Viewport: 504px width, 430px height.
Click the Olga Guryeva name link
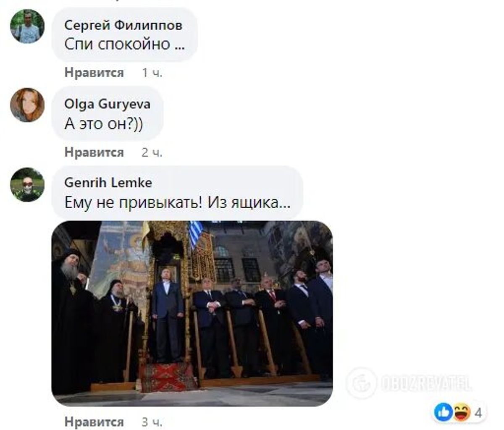tap(107, 104)
